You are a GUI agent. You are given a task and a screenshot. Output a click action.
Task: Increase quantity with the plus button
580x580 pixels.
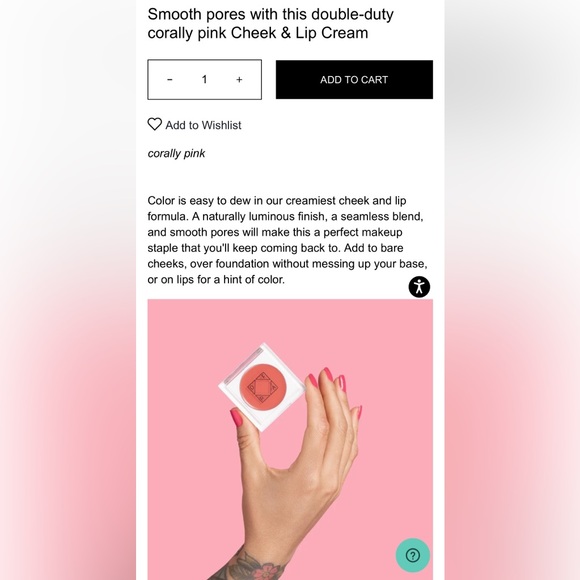point(239,80)
